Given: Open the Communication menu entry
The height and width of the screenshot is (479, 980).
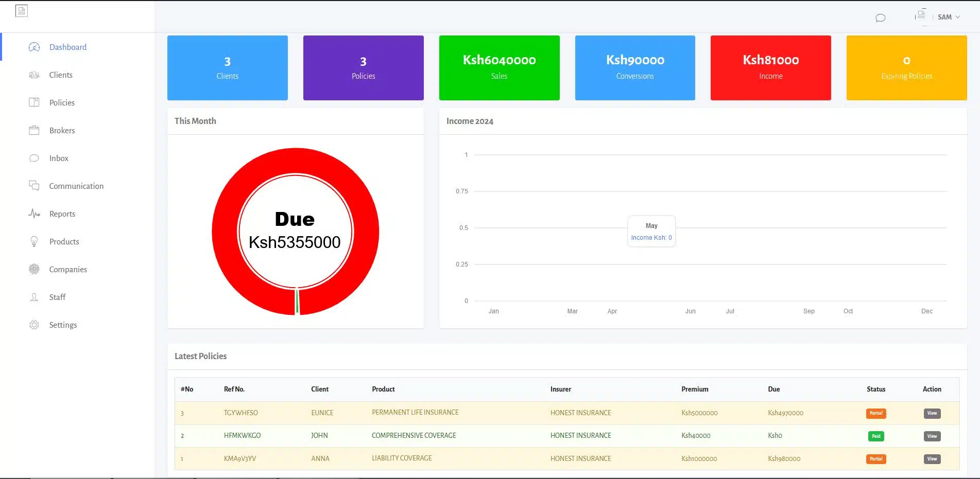Looking at the screenshot, I should [76, 186].
